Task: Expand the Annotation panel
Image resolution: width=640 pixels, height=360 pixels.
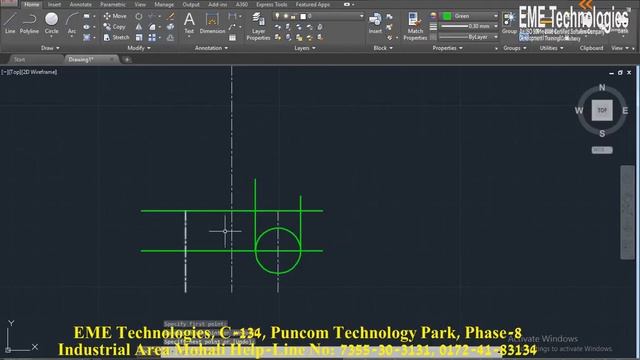Action: pyautogui.click(x=211, y=48)
